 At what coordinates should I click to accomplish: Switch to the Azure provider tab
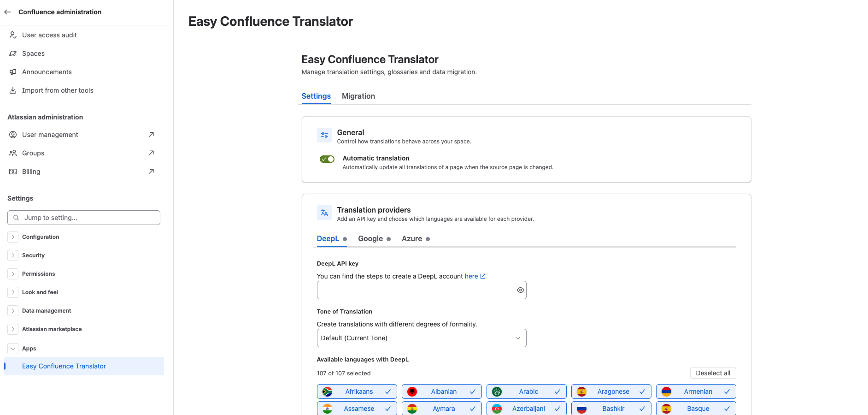416,238
